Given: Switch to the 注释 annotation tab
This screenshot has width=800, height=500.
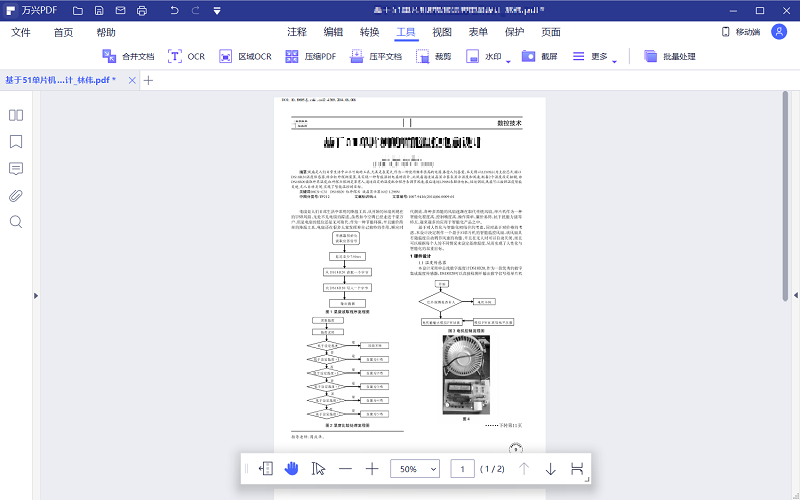Looking at the screenshot, I should (297, 32).
